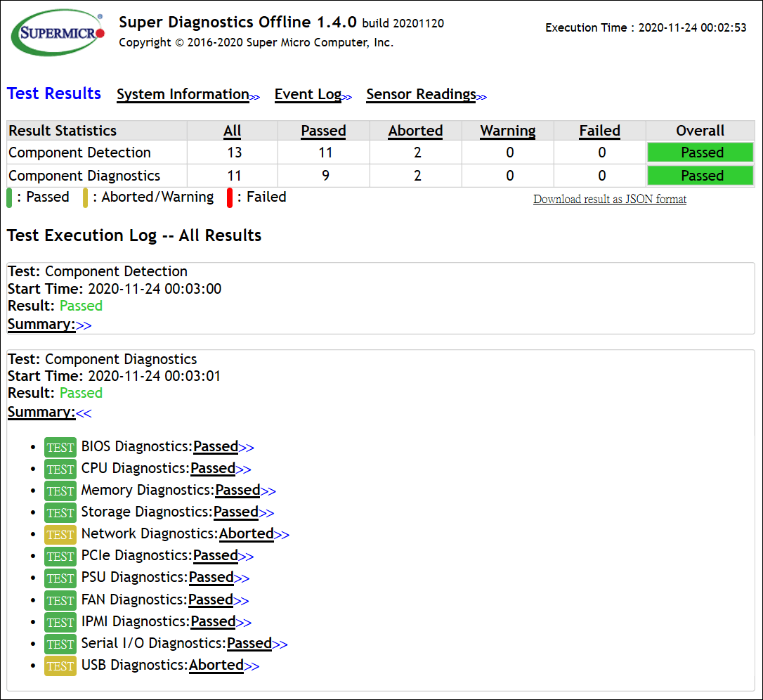763x700 pixels.
Task: Open the Sensor Readings tab
Action: (x=426, y=94)
